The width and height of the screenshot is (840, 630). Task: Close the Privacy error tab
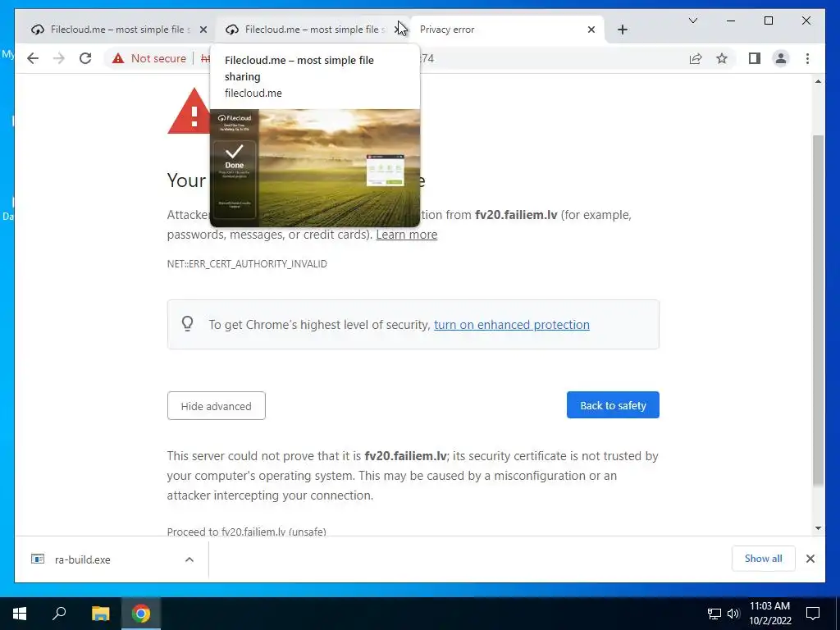coord(591,30)
